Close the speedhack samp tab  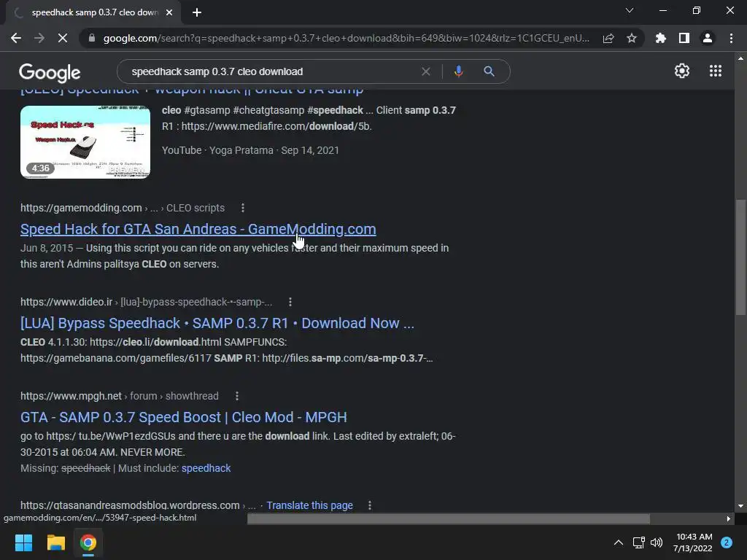(x=169, y=12)
